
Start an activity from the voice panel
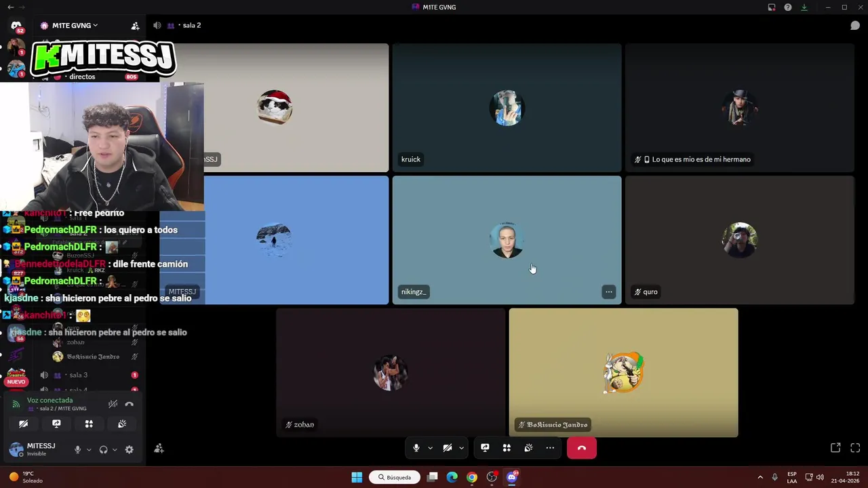tap(89, 424)
